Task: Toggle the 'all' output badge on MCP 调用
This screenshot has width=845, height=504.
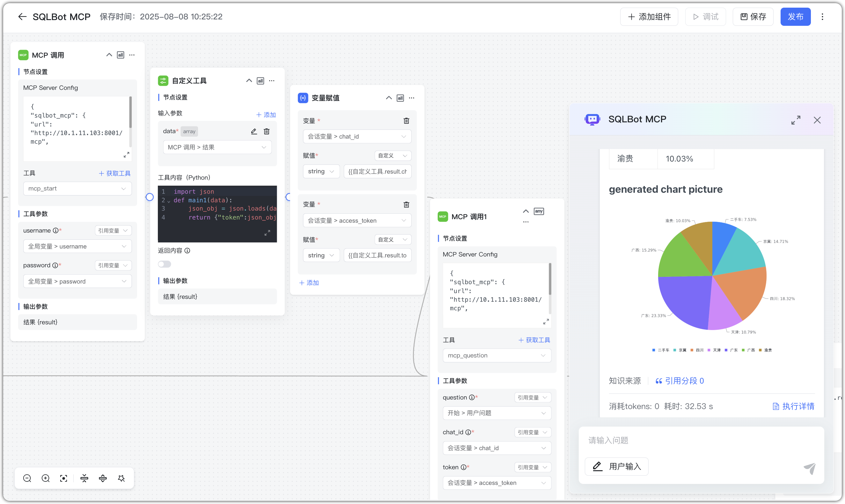Action: click(x=121, y=55)
